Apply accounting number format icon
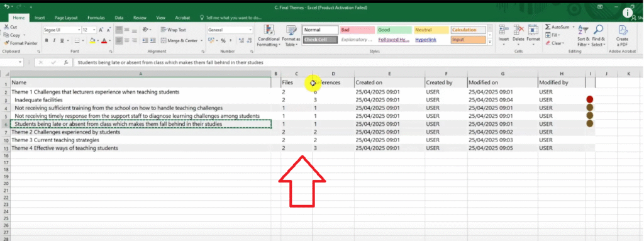644x241 pixels. coord(211,41)
